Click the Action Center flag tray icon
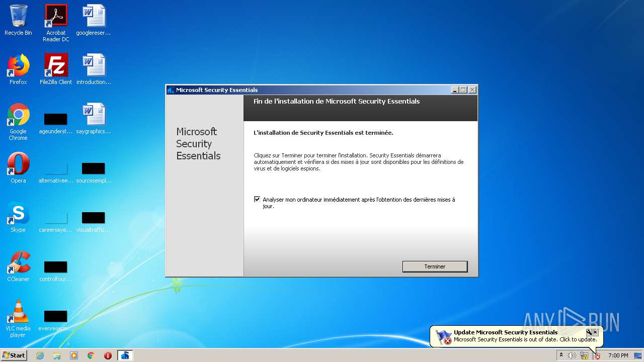The image size is (644, 362). click(x=596, y=355)
